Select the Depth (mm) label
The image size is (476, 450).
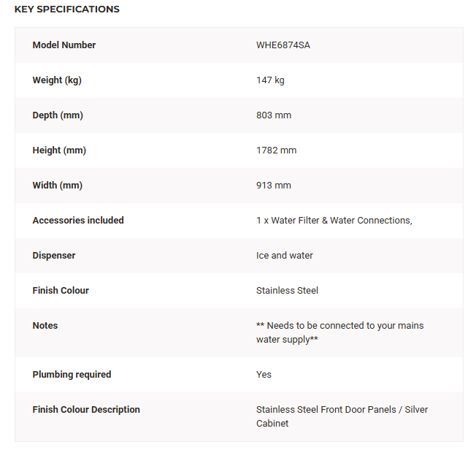[58, 115]
